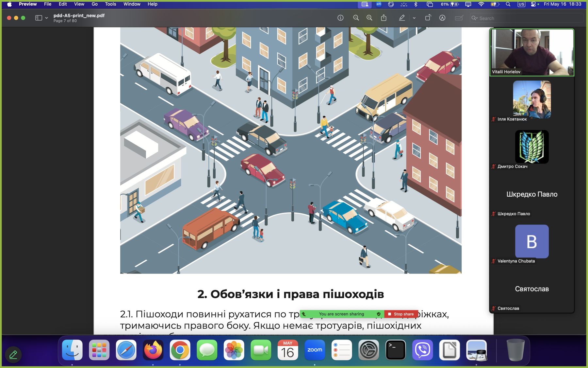
Task: Click the Search field in Preview
Action: point(527,18)
